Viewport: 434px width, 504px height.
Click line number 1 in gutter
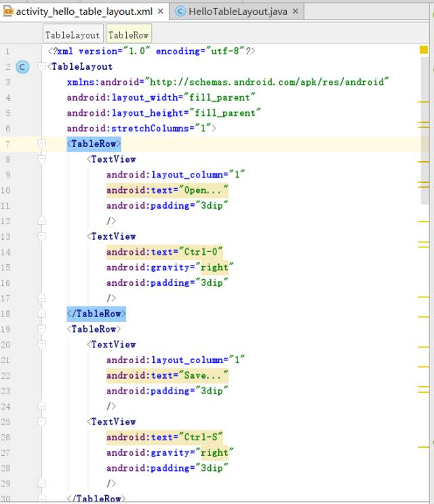(x=7, y=51)
